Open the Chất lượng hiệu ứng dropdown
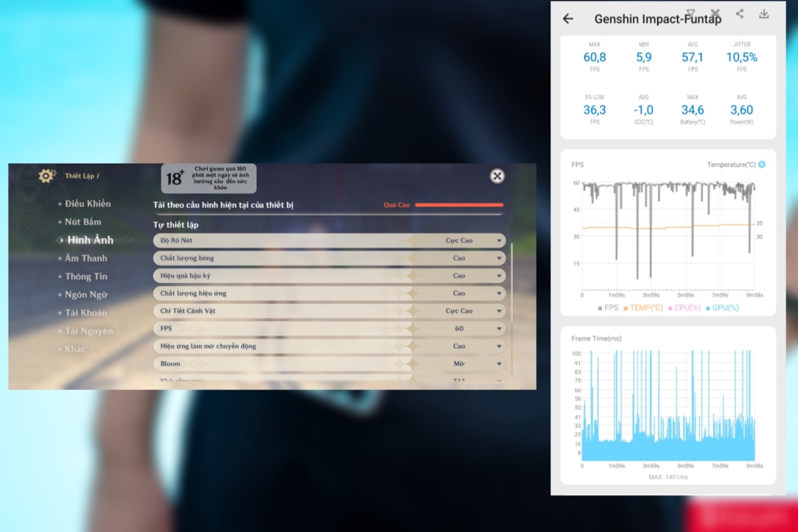The image size is (798, 532). pyautogui.click(x=329, y=293)
